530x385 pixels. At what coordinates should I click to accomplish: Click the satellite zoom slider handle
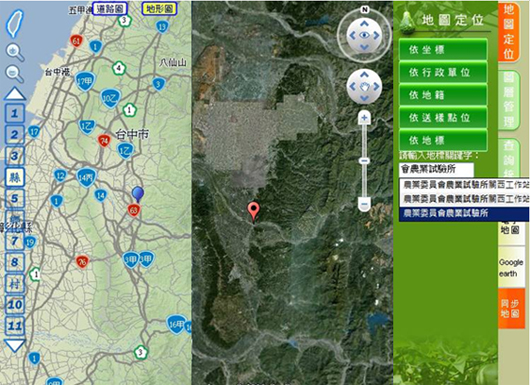(x=364, y=161)
